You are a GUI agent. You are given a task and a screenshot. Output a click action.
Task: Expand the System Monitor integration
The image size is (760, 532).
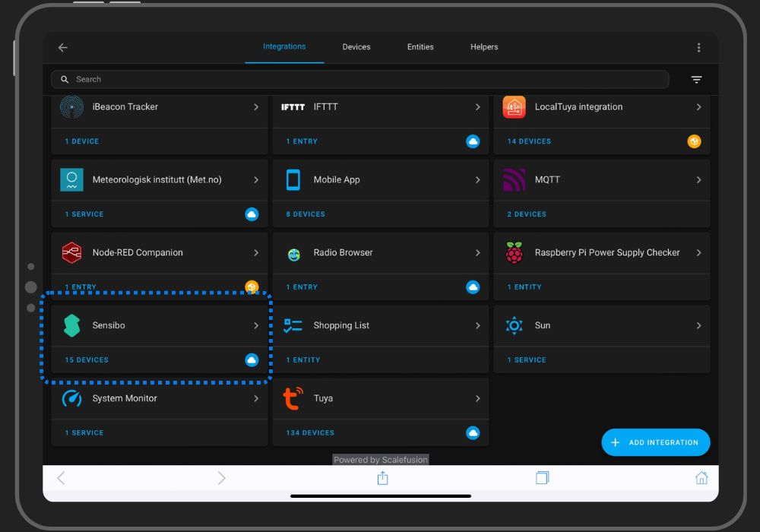click(x=257, y=398)
